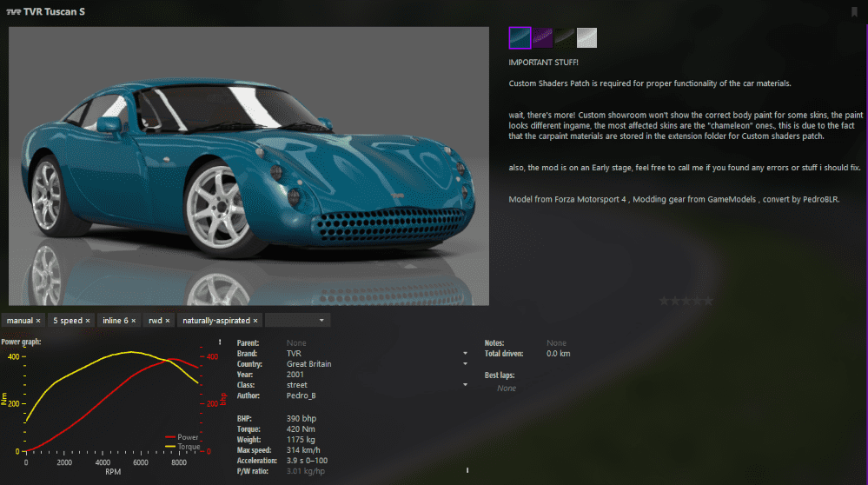
Task: Click the Torque legend entry in graph
Action: [182, 446]
